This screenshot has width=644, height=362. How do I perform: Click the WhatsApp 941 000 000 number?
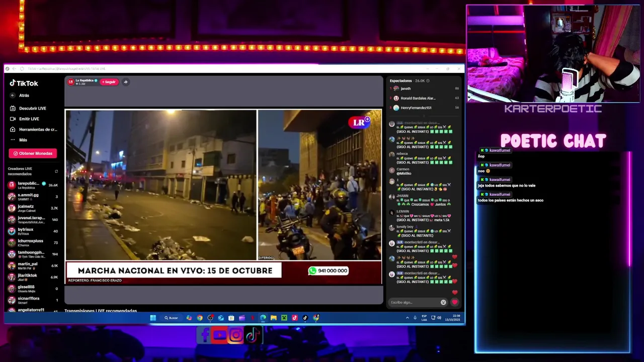328,270
